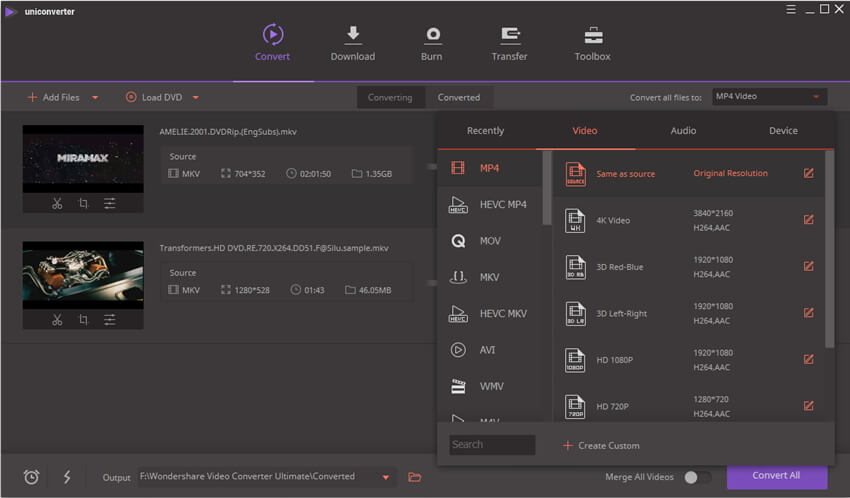
Task: Select the WMV format
Action: coord(490,386)
